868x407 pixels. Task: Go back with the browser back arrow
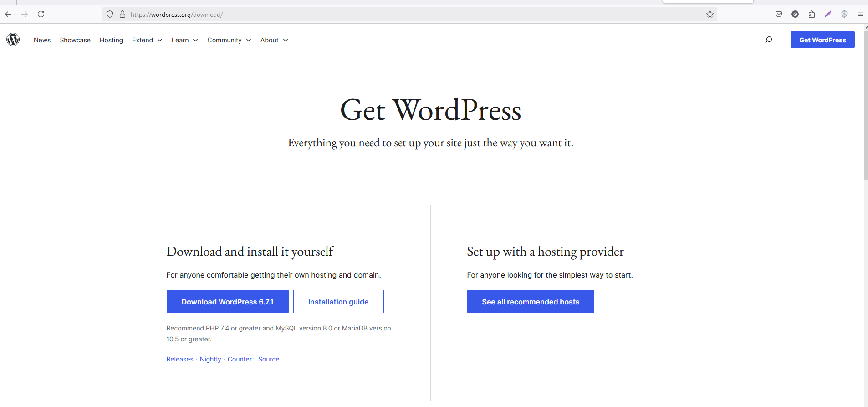[8, 14]
